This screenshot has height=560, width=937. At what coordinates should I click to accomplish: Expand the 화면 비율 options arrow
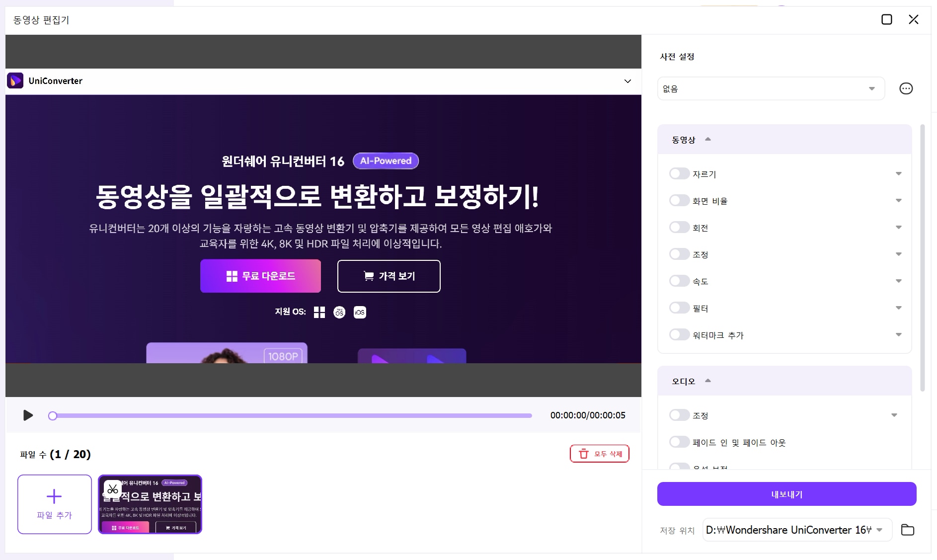click(898, 201)
